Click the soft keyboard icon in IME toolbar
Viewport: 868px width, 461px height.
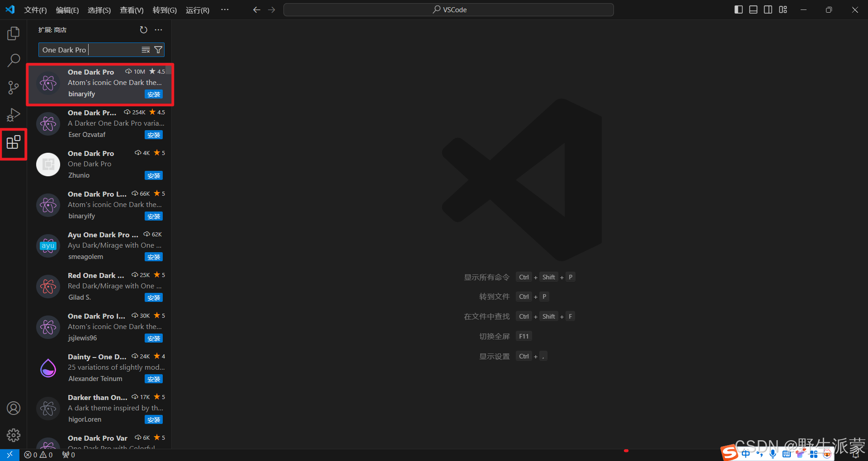click(787, 454)
